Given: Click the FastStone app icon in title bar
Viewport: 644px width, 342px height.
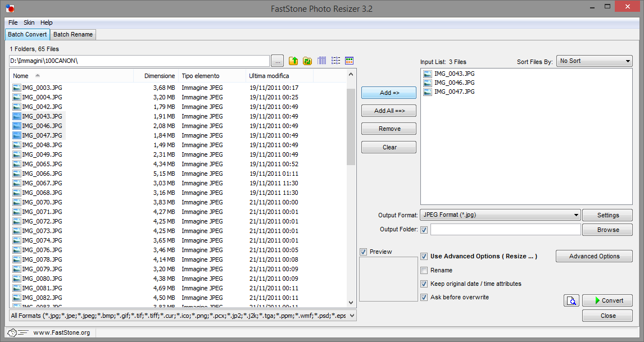Looking at the screenshot, I should tap(10, 8).
